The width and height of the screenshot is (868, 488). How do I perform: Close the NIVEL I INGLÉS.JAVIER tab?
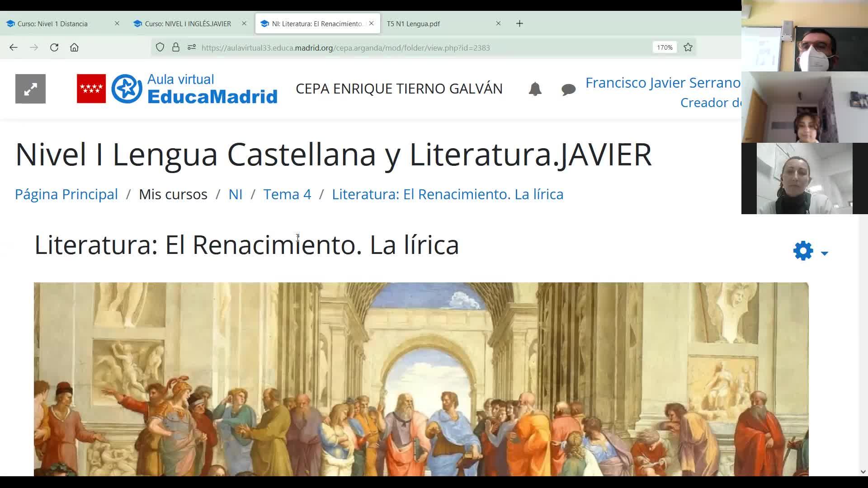pyautogui.click(x=244, y=23)
